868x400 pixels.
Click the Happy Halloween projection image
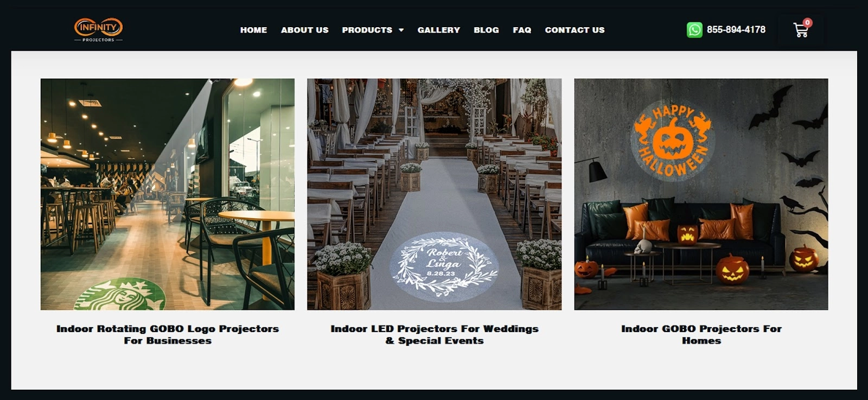701,194
